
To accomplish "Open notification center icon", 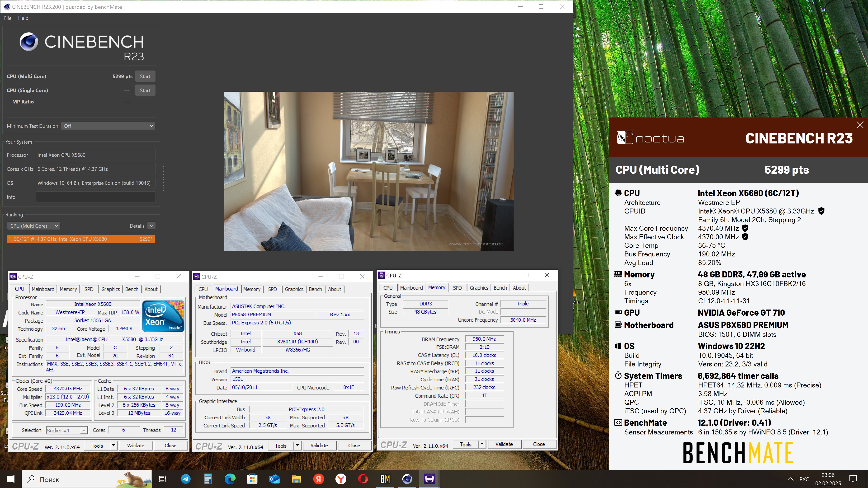I will [853, 479].
